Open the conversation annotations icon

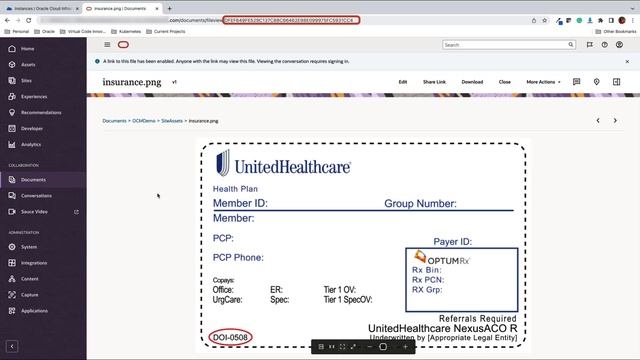click(576, 82)
